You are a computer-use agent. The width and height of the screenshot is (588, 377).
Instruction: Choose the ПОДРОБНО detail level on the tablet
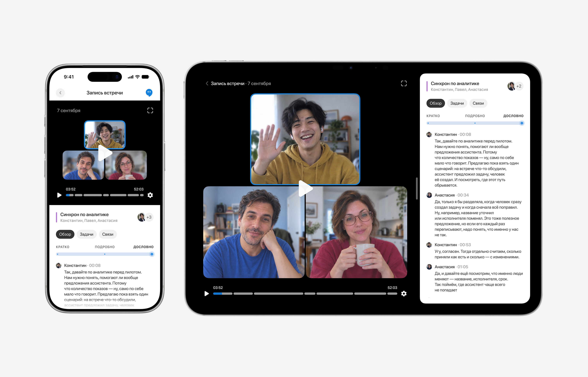[475, 116]
